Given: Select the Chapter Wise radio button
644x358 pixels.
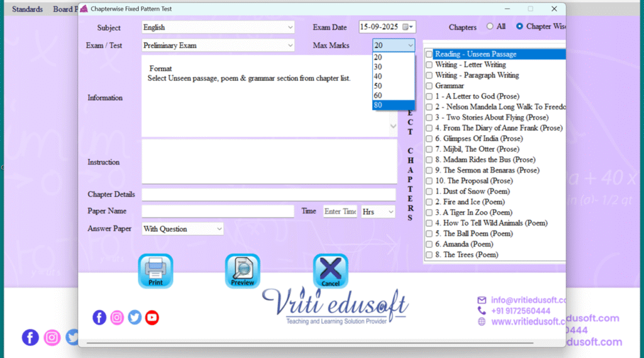Looking at the screenshot, I should coord(519,27).
